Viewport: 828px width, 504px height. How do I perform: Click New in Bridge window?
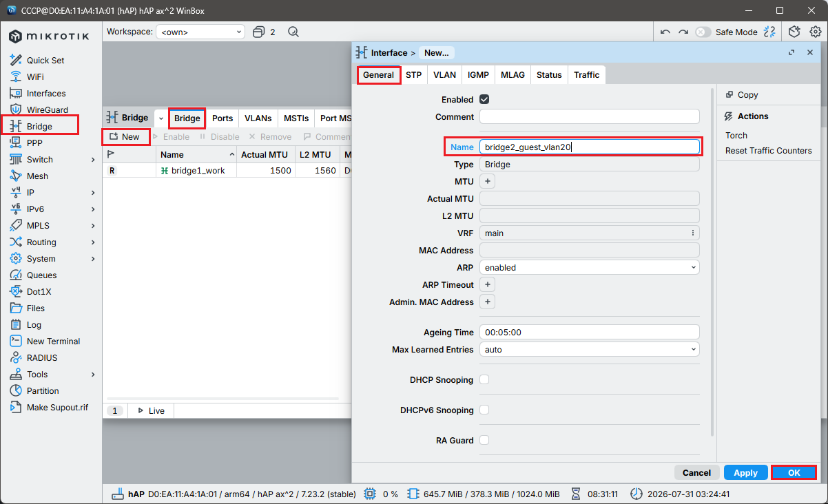125,136
